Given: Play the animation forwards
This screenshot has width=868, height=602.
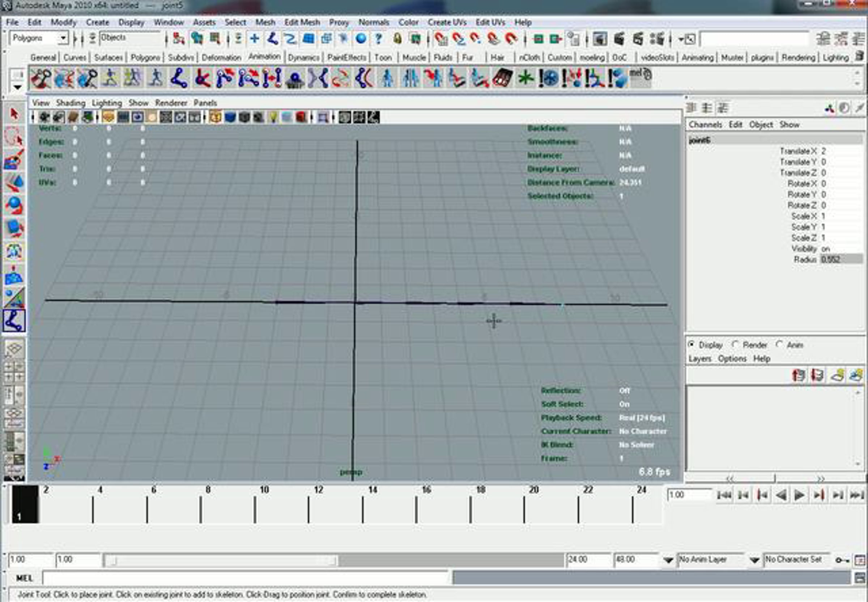Looking at the screenshot, I should [799, 495].
